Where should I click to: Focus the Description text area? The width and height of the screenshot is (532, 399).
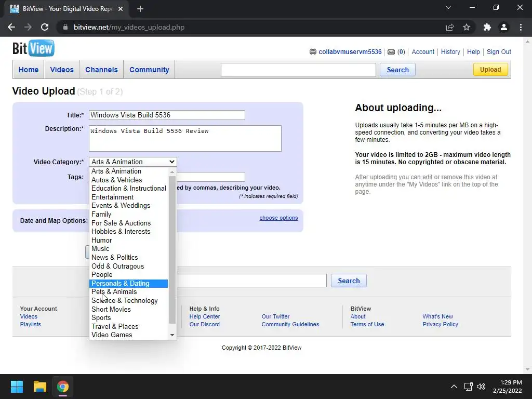[185, 138]
